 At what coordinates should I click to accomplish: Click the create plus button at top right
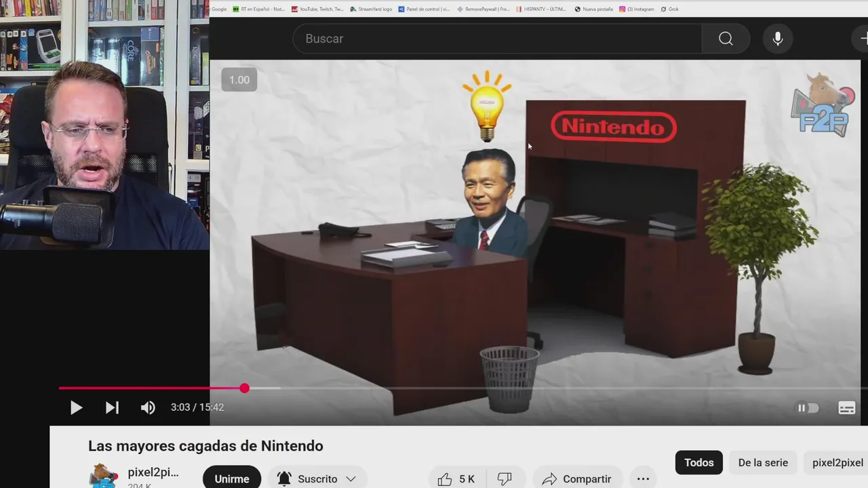click(862, 39)
